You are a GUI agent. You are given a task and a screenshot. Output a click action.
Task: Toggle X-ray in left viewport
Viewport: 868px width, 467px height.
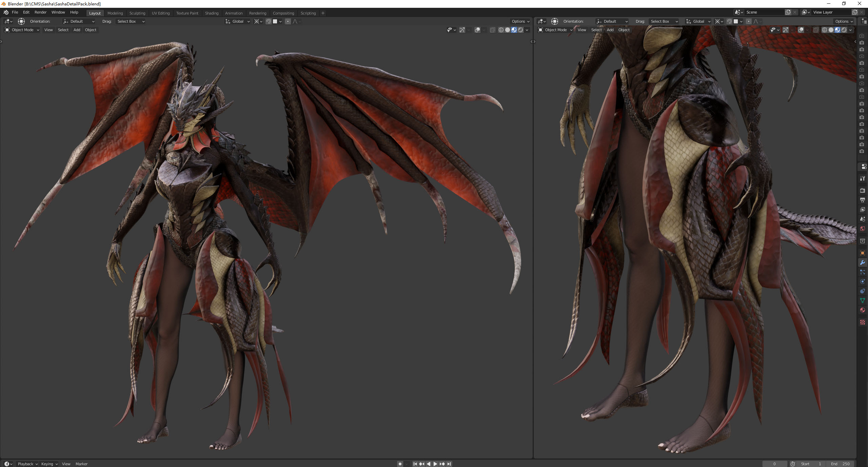[493, 30]
